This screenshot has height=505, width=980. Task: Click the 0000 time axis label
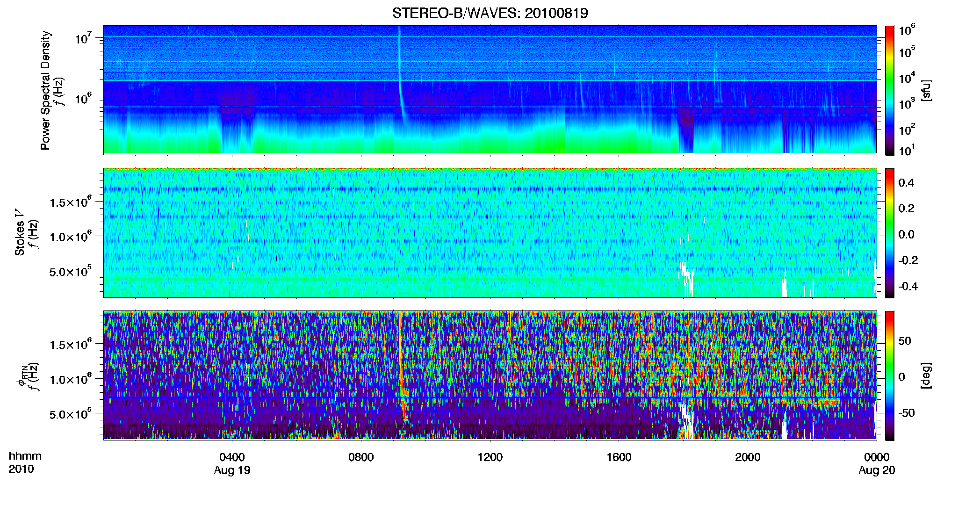(877, 457)
